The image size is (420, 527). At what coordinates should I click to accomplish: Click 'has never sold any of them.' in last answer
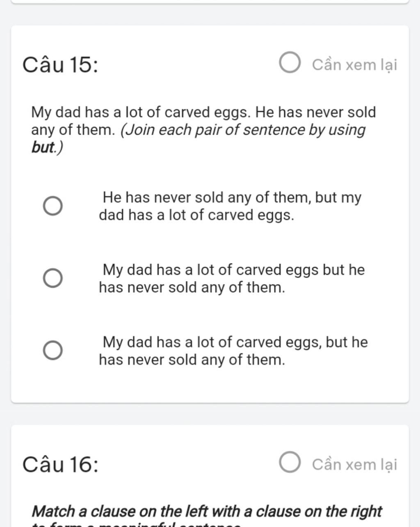(192, 360)
